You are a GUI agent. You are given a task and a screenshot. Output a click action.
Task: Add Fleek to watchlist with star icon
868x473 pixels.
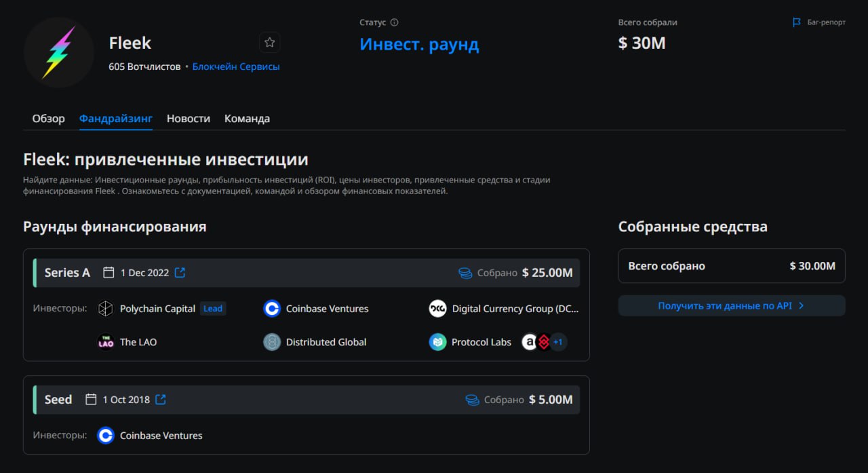[269, 43]
